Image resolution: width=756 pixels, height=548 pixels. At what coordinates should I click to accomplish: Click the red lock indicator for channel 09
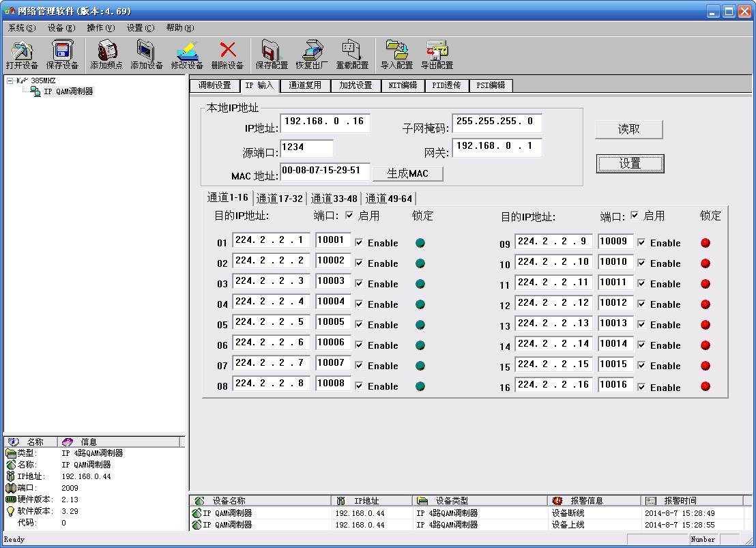coord(706,243)
